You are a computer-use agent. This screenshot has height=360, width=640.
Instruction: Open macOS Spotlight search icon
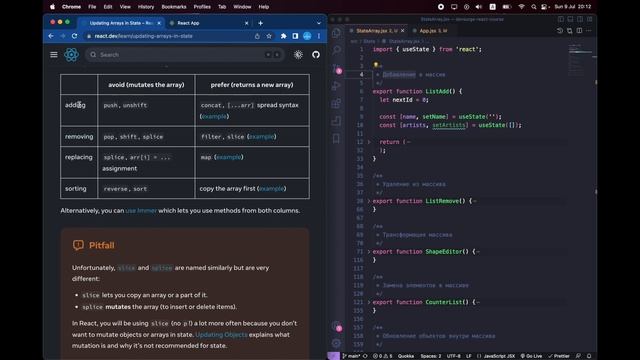pyautogui.click(x=533, y=7)
